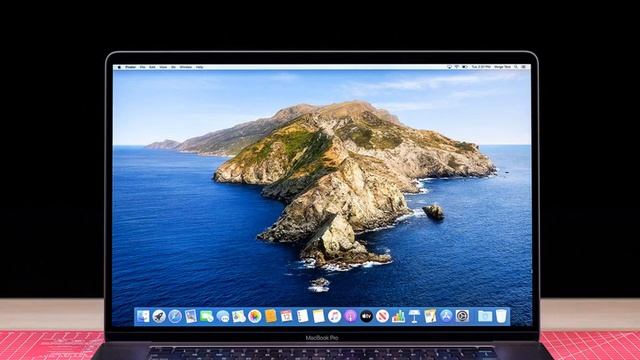Open the Help menu

[x=200, y=67]
